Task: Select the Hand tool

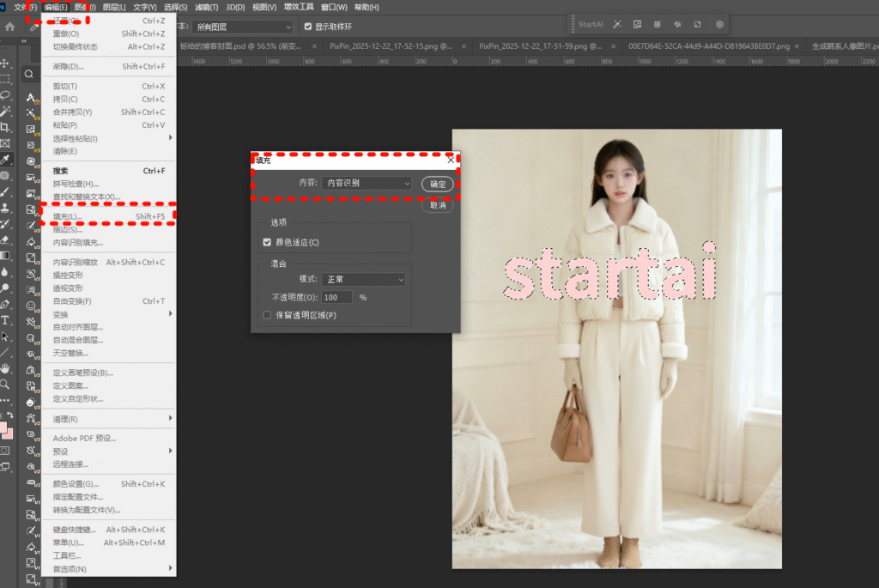Action: (5, 368)
